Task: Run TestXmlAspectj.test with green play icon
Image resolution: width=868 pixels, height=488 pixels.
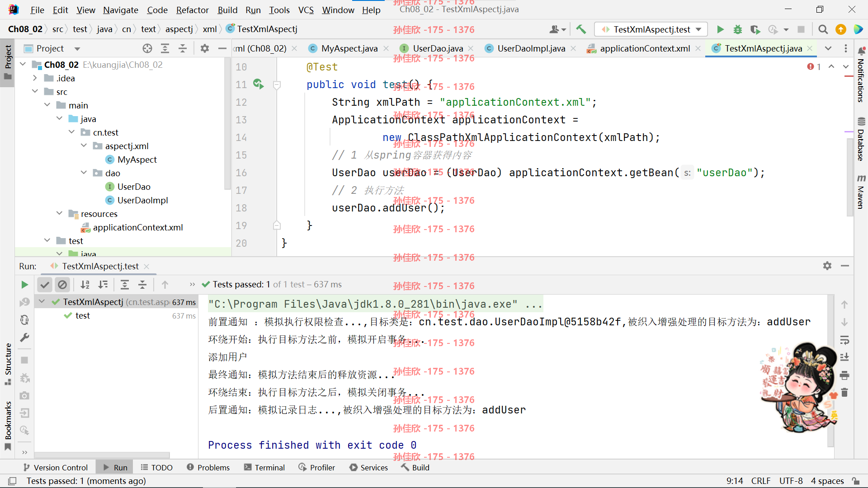Action: [720, 29]
